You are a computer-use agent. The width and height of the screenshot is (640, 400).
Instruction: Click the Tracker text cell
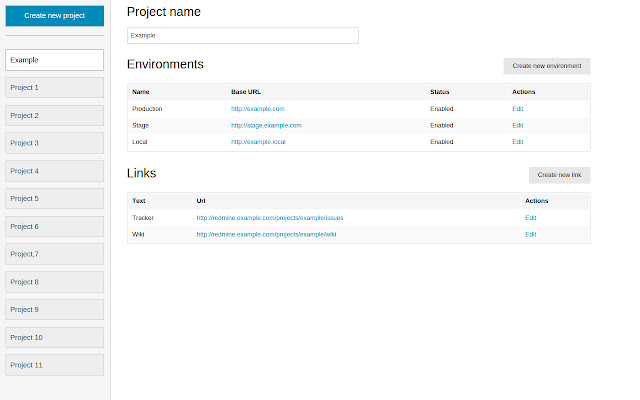143,218
